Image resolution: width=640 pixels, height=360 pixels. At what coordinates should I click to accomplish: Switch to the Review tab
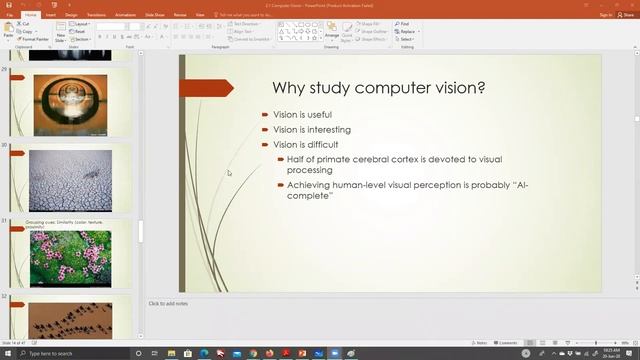180,15
